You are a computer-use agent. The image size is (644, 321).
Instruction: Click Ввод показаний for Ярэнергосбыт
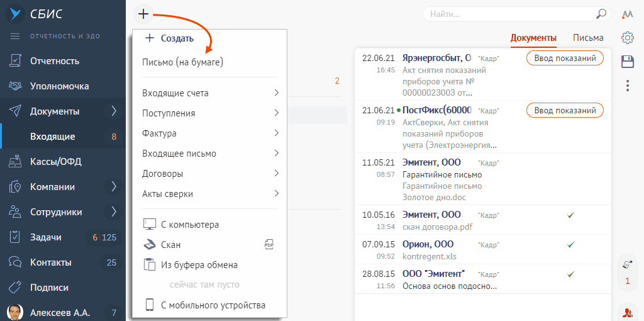tap(564, 58)
